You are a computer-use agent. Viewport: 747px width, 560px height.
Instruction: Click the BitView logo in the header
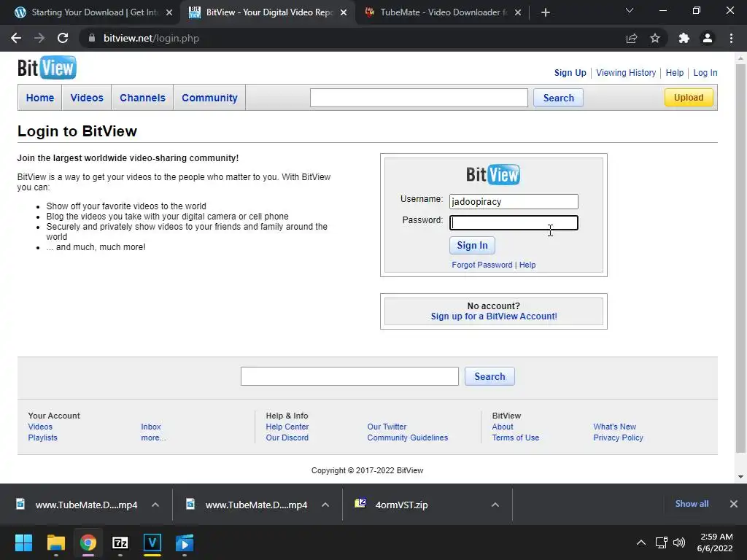coord(47,68)
